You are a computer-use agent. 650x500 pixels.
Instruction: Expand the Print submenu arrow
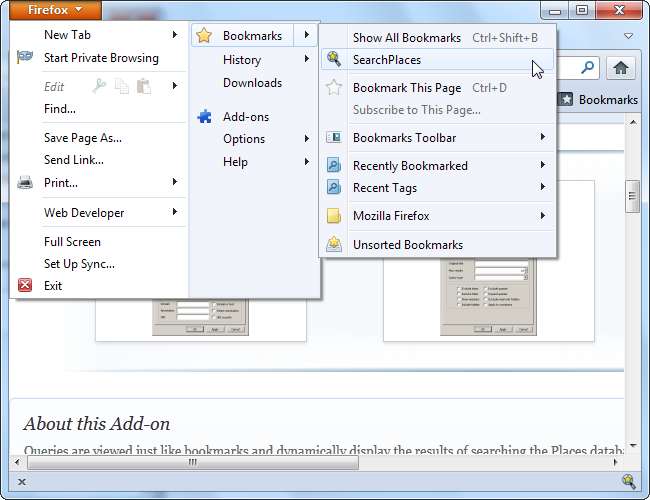point(175,182)
